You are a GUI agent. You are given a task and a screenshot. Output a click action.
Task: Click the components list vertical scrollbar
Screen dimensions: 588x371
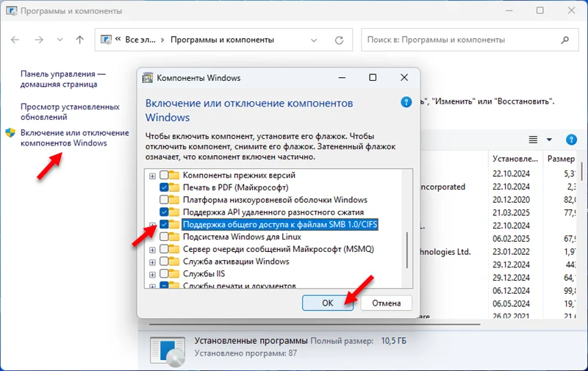407,250
